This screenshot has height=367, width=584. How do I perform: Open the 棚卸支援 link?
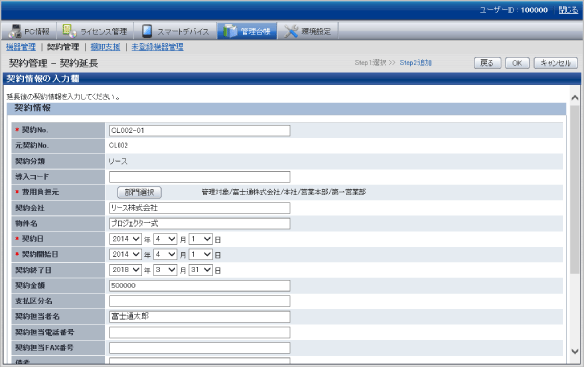pyautogui.click(x=105, y=47)
